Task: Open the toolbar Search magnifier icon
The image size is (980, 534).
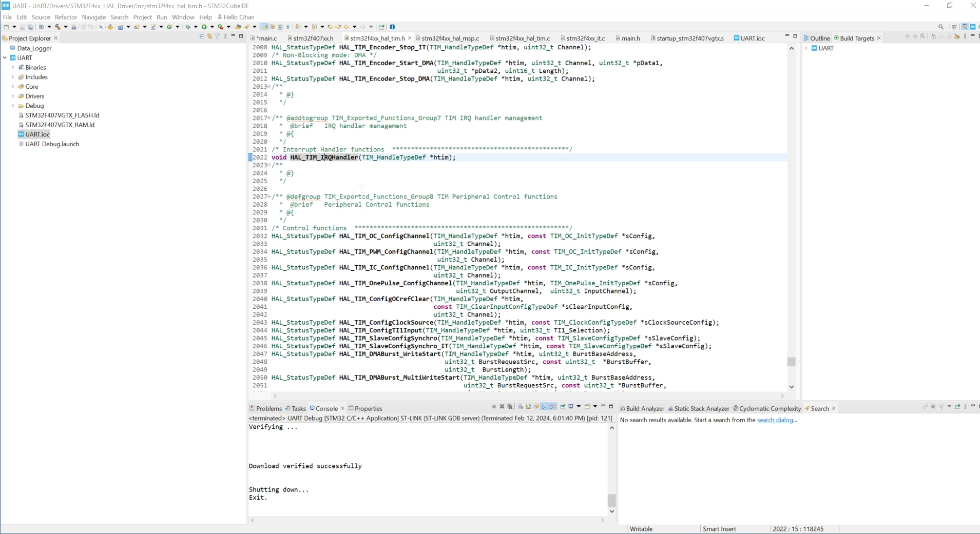Action: (941, 27)
